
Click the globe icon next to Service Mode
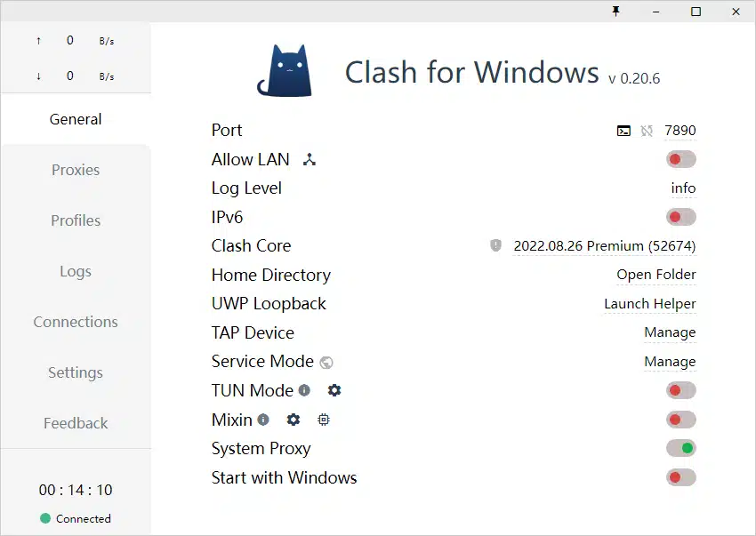(326, 363)
